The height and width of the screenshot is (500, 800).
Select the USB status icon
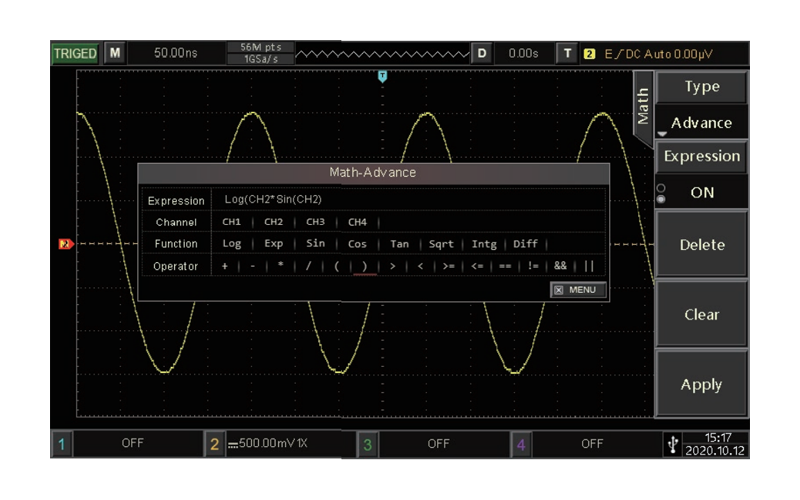pos(673,444)
